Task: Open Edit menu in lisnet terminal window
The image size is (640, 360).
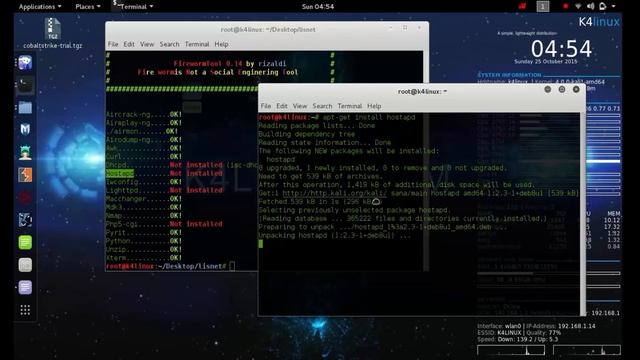Action: coord(129,44)
